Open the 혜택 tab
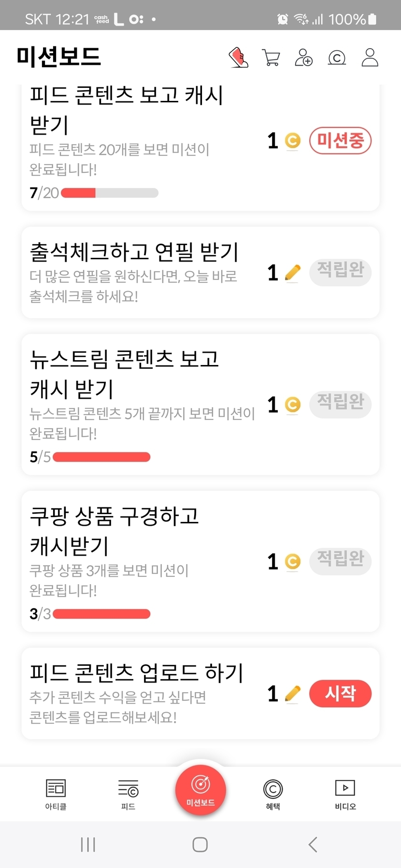This screenshot has height=868, width=401. click(x=273, y=794)
